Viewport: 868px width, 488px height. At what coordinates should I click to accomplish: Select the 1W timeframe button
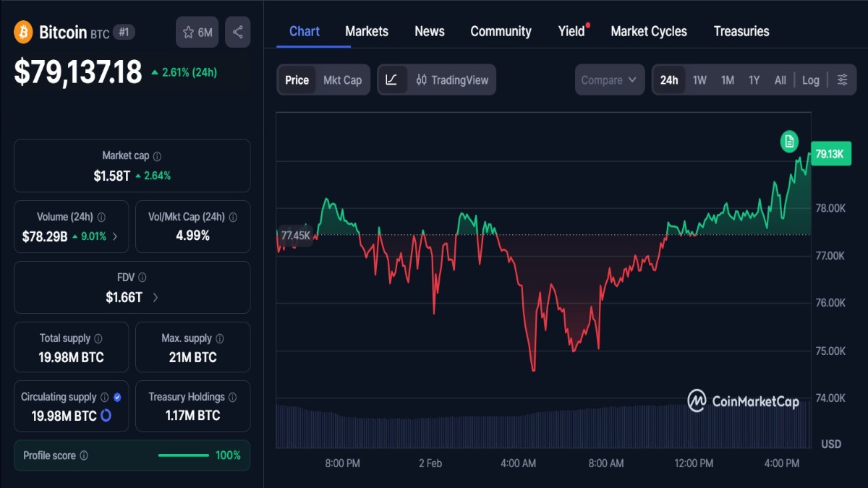point(699,80)
